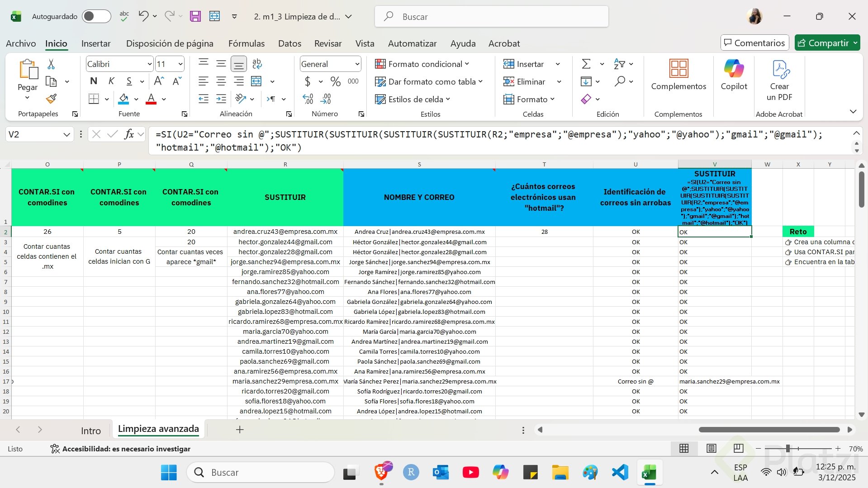Click the Format Painter brush icon

(51, 99)
